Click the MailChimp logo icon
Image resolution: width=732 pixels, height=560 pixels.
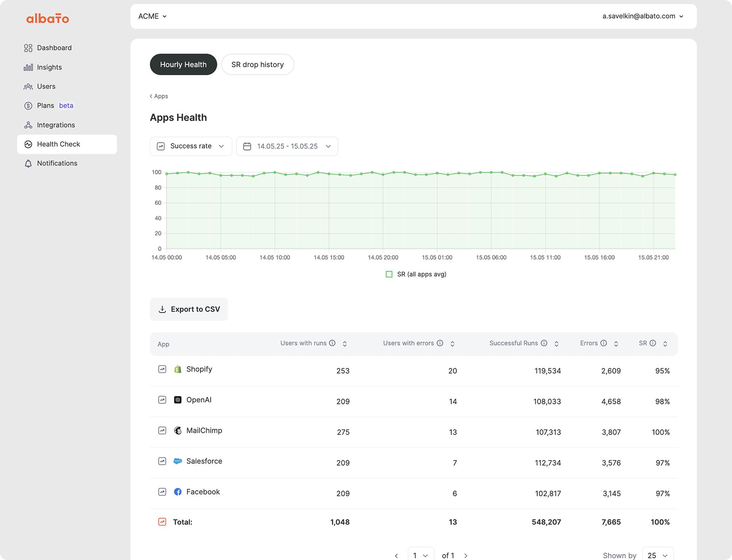(178, 430)
